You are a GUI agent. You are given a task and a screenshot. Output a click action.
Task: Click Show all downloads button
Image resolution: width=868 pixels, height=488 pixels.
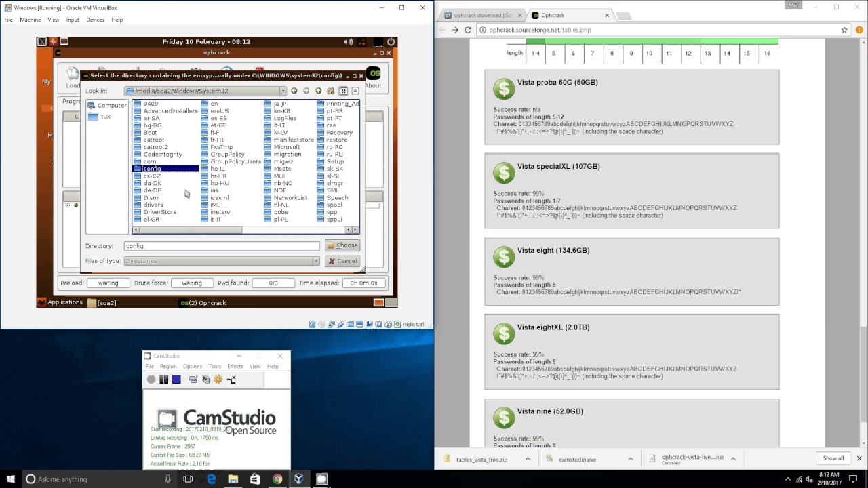(x=833, y=458)
